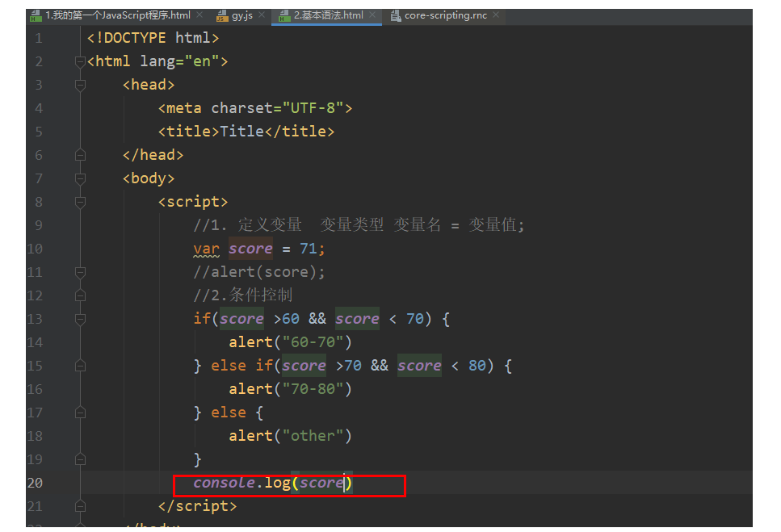
Task: Click the //alert(score); comment
Action: tap(259, 272)
